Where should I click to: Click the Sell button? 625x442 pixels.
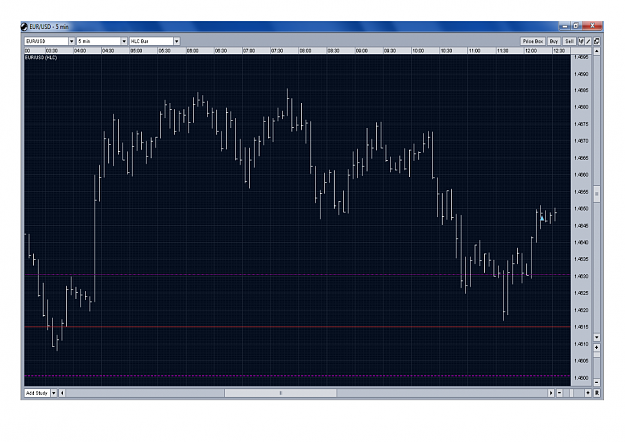[x=569, y=41]
